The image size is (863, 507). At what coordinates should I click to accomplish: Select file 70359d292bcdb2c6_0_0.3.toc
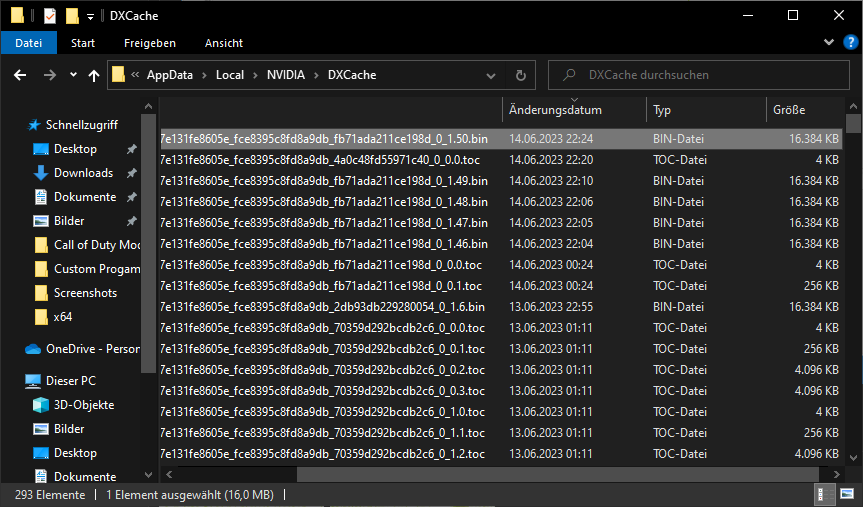point(501,391)
